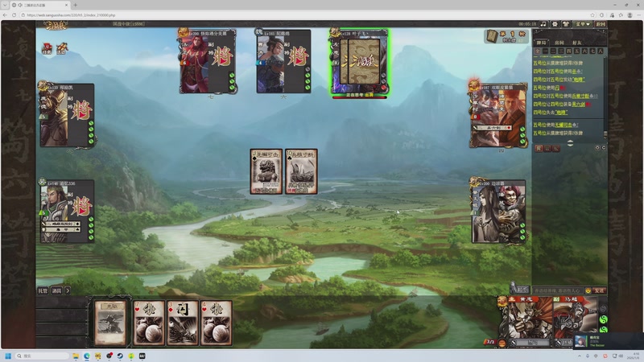
Task: Click the left small round icon beside chat tabs
Action: 597,148
